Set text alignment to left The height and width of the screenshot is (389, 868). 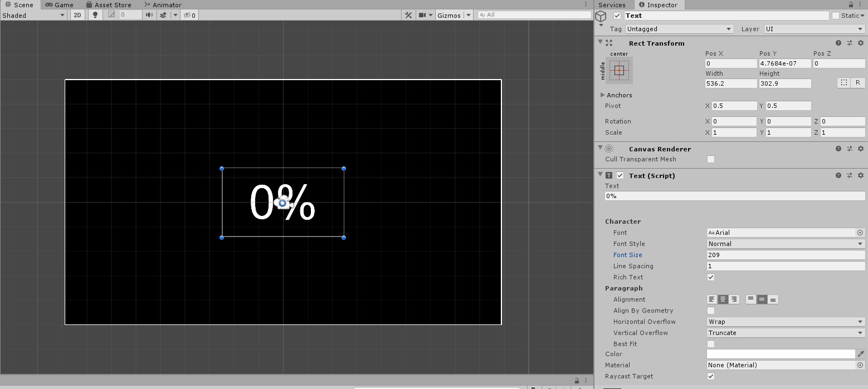point(711,299)
